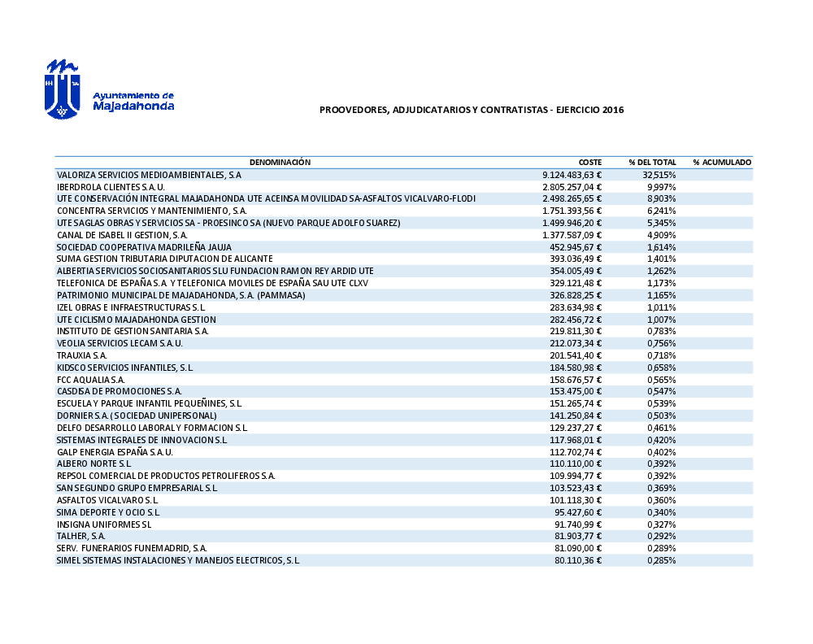The height and width of the screenshot is (644, 813).
Task: Click the document title for Ejercicio 2016
Action: [x=472, y=110]
